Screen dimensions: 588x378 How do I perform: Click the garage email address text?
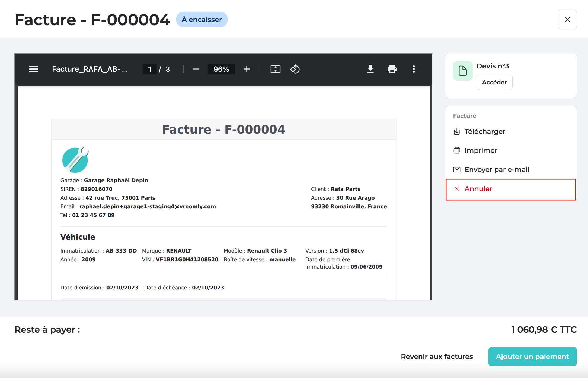148,206
